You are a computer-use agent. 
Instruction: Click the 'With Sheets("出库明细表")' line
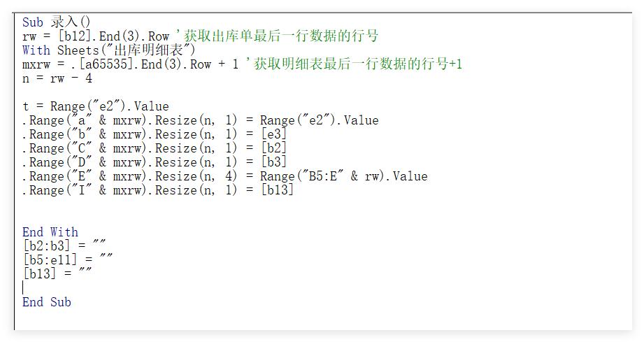click(109, 50)
